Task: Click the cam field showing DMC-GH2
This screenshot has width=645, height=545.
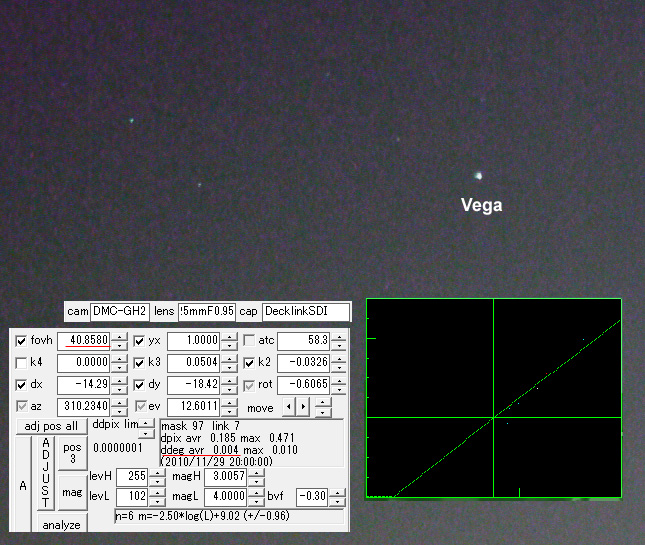Action: pyautogui.click(x=118, y=312)
